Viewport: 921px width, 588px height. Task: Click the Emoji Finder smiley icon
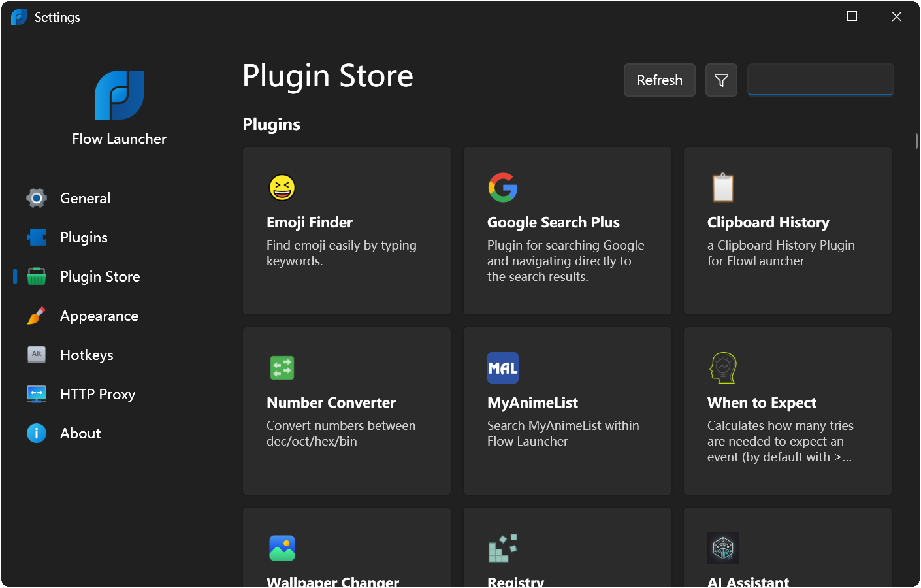(x=282, y=188)
